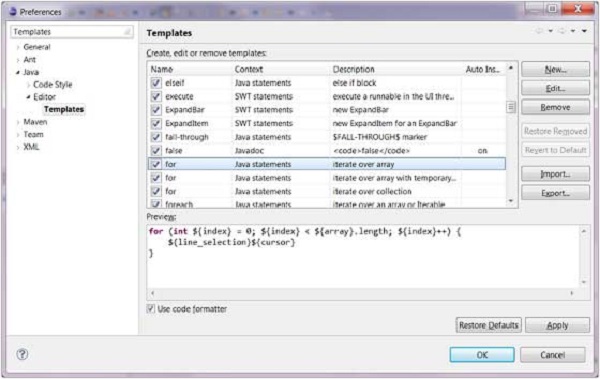Uncheck the ExpandItem template checkbox

(156, 124)
